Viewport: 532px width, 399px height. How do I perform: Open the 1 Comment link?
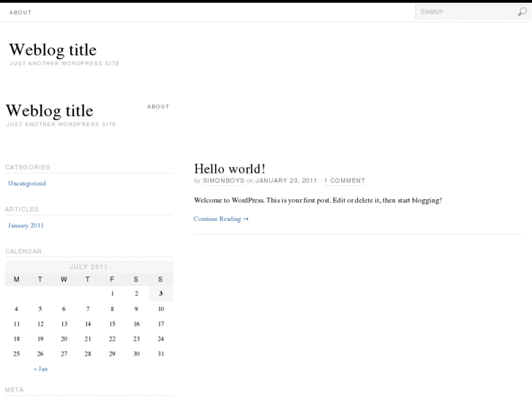click(345, 181)
